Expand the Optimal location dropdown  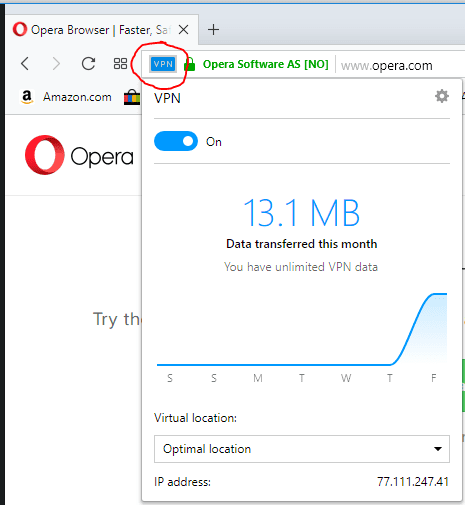(302, 449)
